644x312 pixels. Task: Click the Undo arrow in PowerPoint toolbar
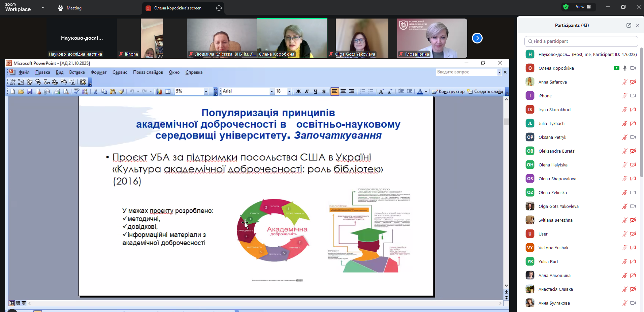[132, 91]
